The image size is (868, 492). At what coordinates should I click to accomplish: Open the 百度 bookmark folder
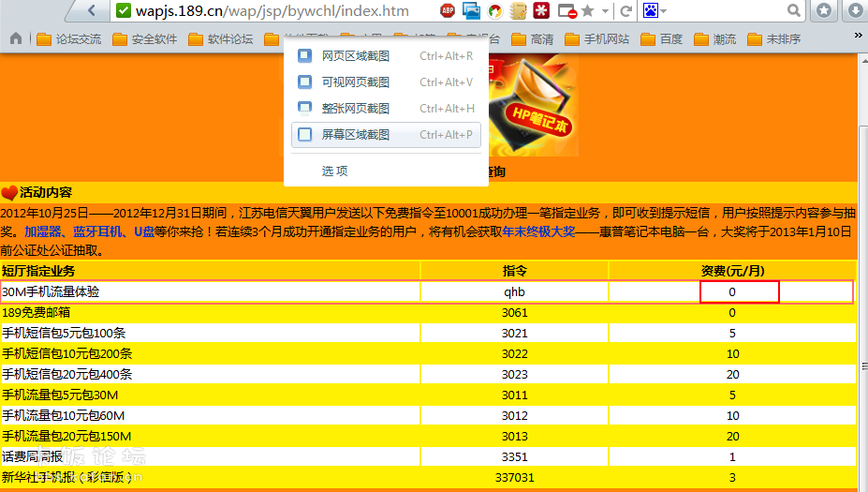[661, 38]
